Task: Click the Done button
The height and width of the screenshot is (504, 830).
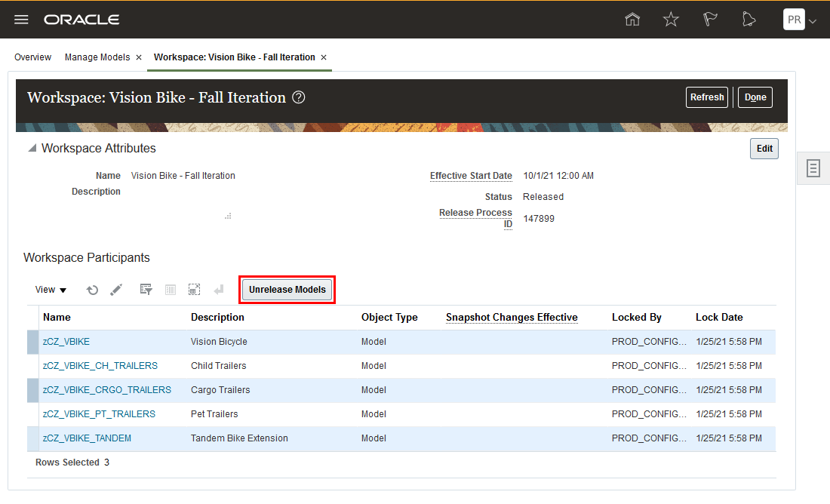Action: click(755, 97)
